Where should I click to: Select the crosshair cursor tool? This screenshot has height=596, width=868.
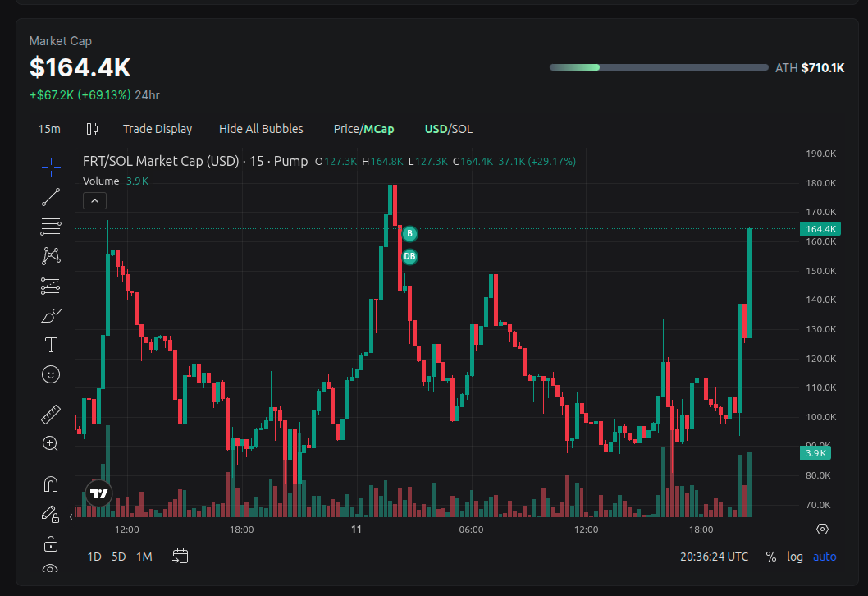tap(50, 167)
